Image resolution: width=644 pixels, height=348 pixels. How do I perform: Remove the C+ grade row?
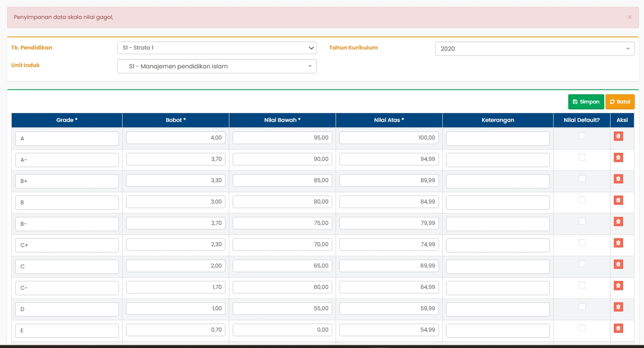point(618,243)
